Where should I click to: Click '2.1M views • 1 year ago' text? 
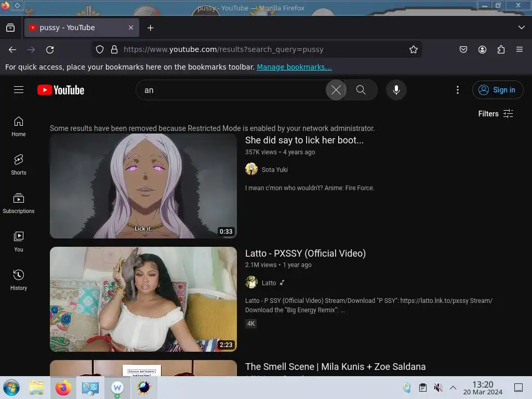point(278,265)
